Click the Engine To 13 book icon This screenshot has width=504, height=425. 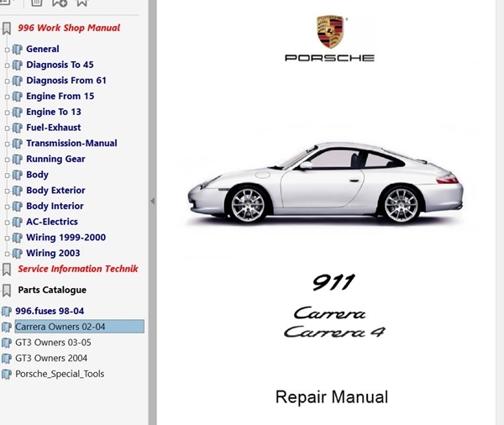[18, 113]
